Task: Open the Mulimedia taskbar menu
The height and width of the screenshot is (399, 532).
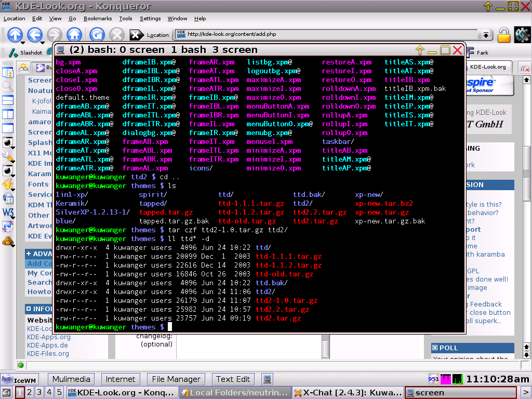Action: click(71, 379)
